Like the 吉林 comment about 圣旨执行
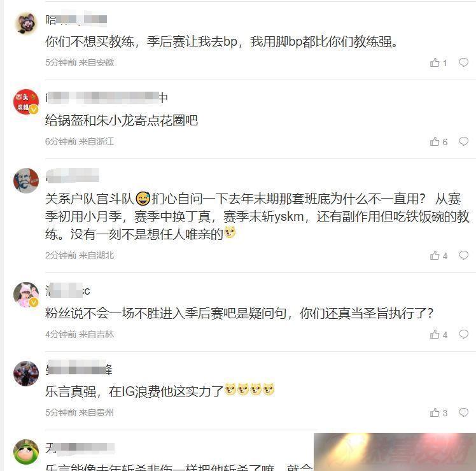This screenshot has height=471, width=476. (x=438, y=334)
